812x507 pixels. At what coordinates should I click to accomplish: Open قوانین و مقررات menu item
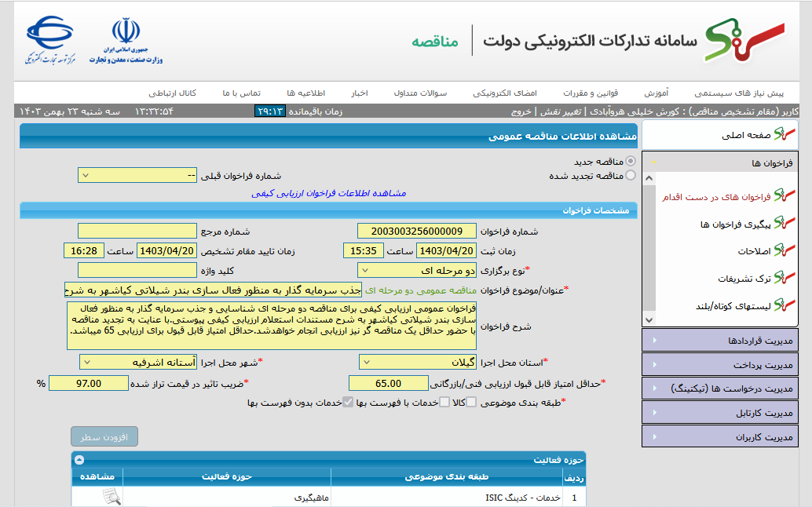click(x=591, y=93)
